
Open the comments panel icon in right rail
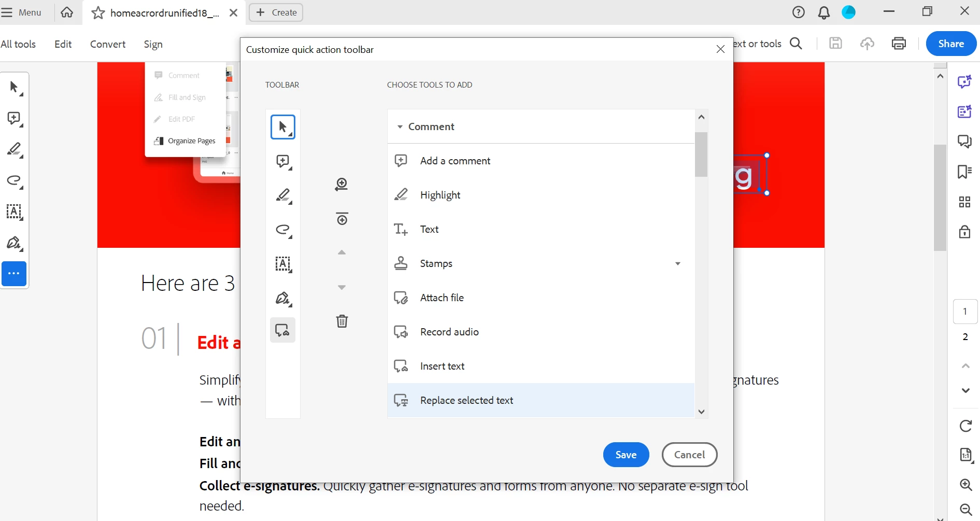pos(964,141)
